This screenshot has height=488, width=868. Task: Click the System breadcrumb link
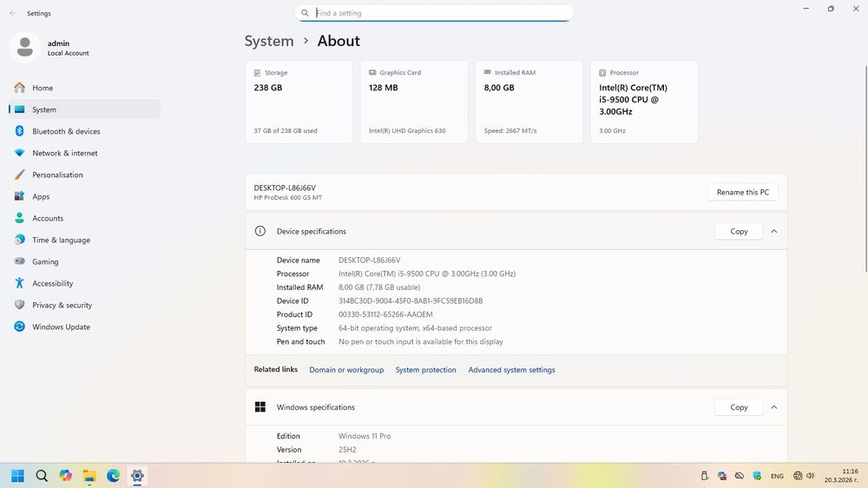pyautogui.click(x=269, y=41)
